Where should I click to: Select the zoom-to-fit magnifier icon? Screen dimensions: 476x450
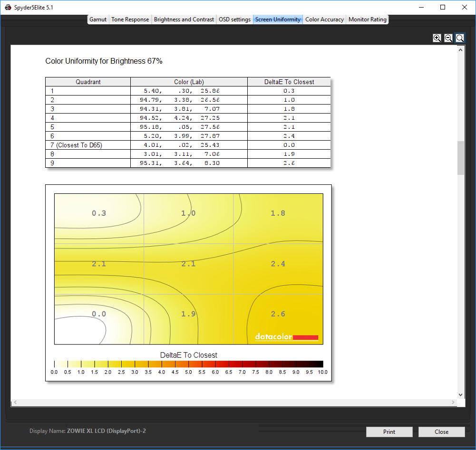[460, 38]
